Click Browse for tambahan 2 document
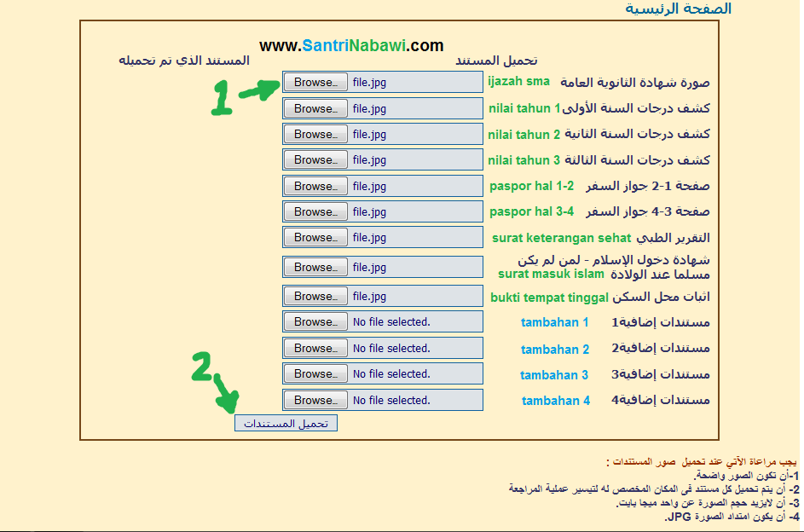The width and height of the screenshot is (804, 532). [x=315, y=348]
